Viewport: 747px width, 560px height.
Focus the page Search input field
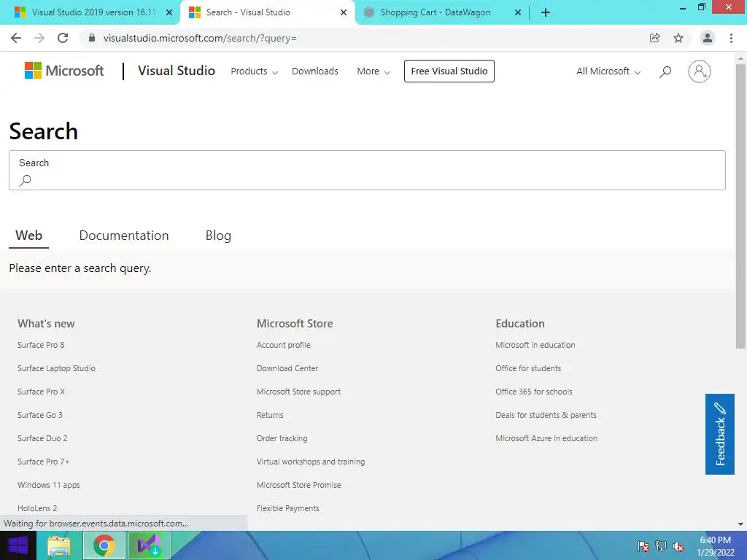[367, 170]
